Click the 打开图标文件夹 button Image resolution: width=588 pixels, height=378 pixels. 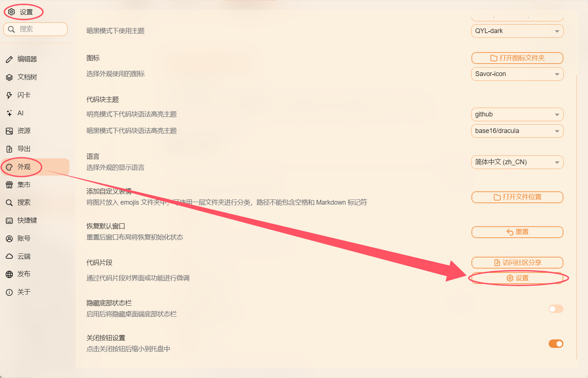point(517,58)
